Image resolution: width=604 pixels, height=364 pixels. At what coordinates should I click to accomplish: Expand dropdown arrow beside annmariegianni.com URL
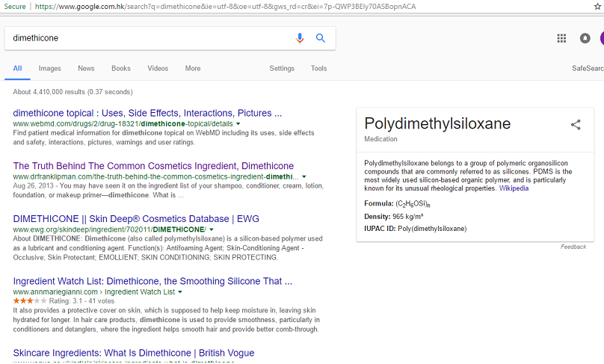[180, 292]
